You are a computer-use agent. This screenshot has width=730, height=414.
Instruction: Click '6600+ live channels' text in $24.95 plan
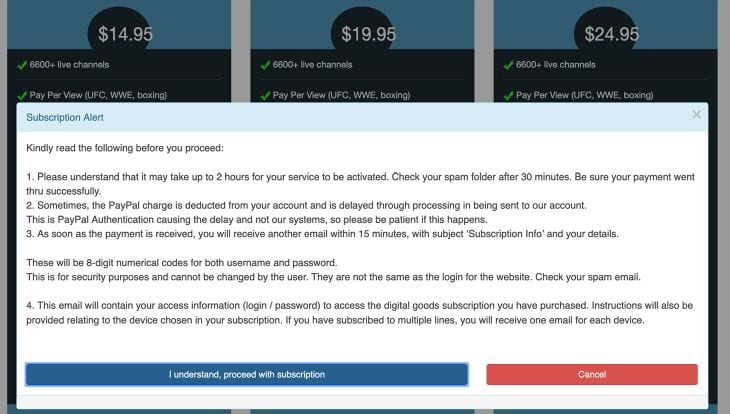pos(556,65)
